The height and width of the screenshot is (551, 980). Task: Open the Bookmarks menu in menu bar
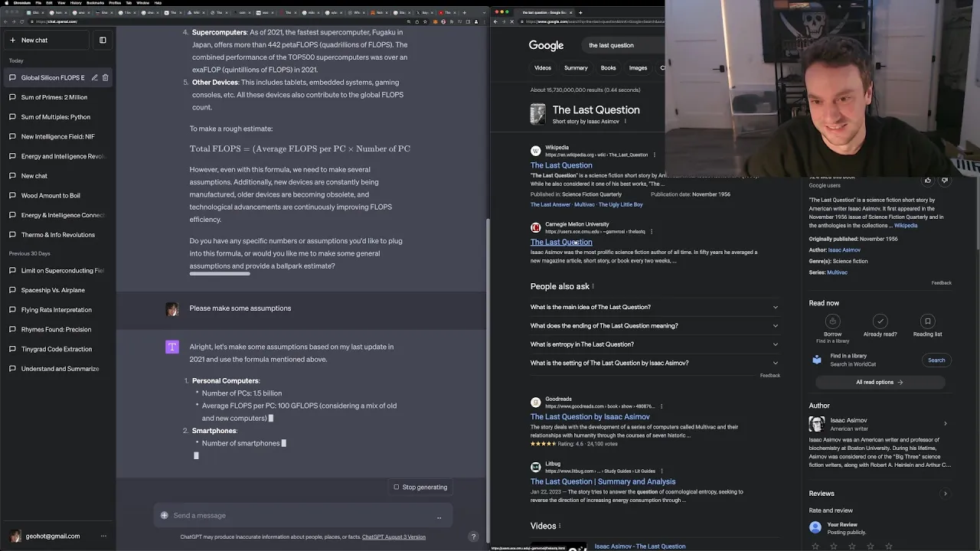click(95, 3)
